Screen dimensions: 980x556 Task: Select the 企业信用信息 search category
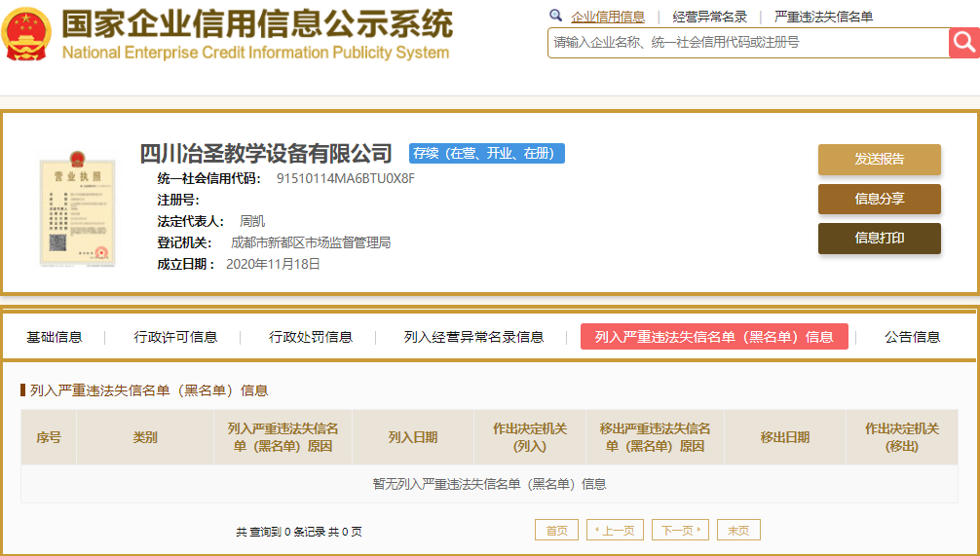click(608, 17)
